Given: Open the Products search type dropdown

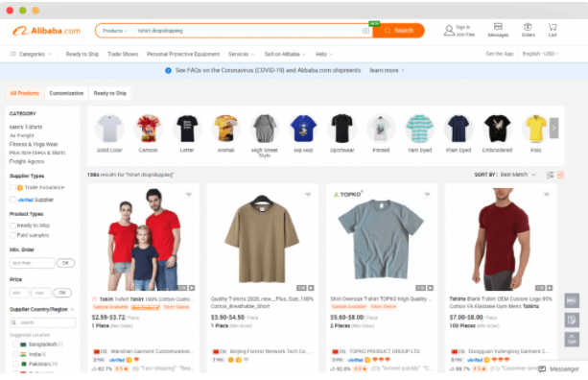Looking at the screenshot, I should click(x=115, y=31).
